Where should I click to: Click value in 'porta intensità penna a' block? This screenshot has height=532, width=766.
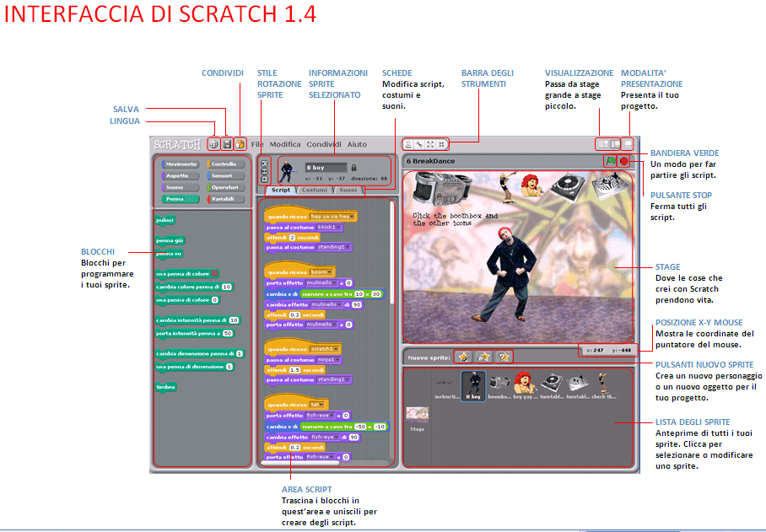(x=228, y=334)
